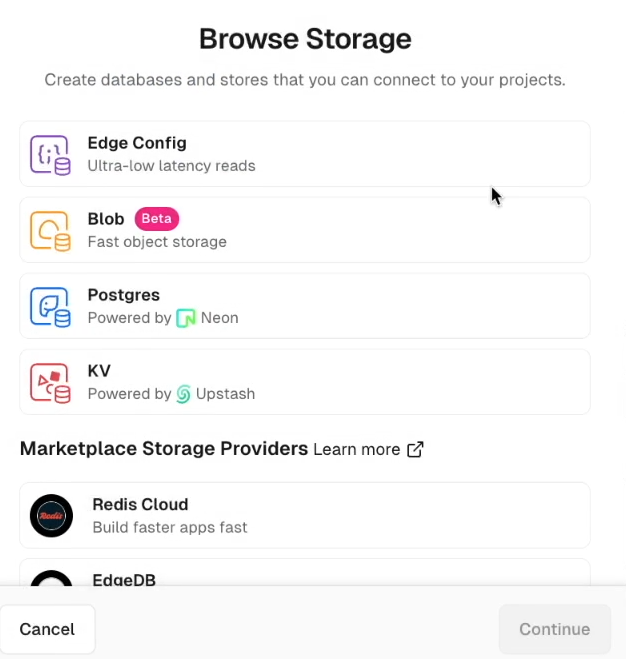The image size is (626, 659).
Task: Click the pink Beta badge
Action: (x=156, y=219)
